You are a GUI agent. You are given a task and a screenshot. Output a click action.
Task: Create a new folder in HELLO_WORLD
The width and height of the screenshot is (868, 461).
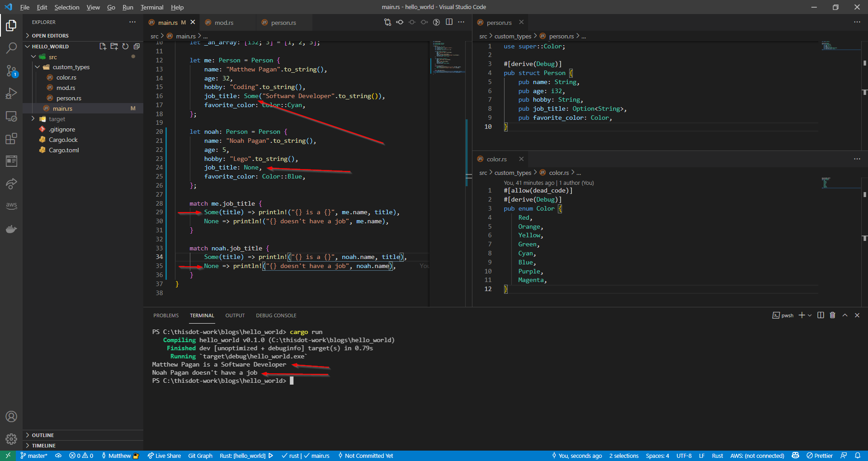[x=114, y=46]
